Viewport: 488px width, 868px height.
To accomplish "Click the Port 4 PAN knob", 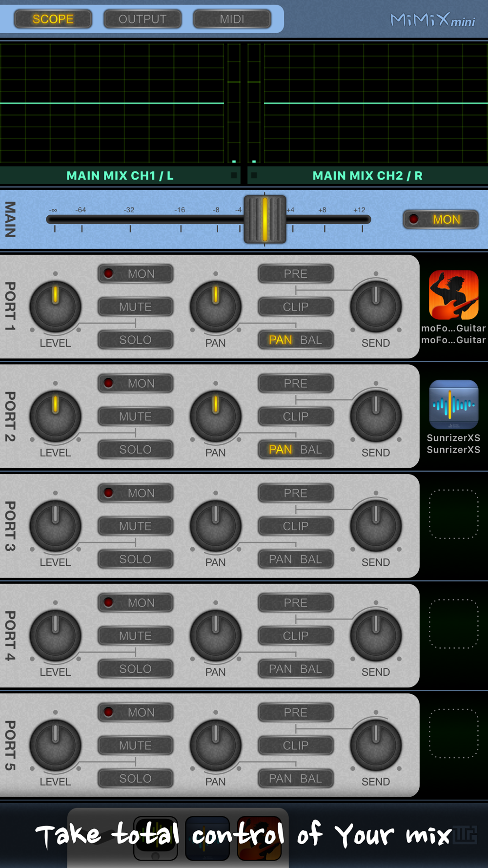I will [x=215, y=636].
